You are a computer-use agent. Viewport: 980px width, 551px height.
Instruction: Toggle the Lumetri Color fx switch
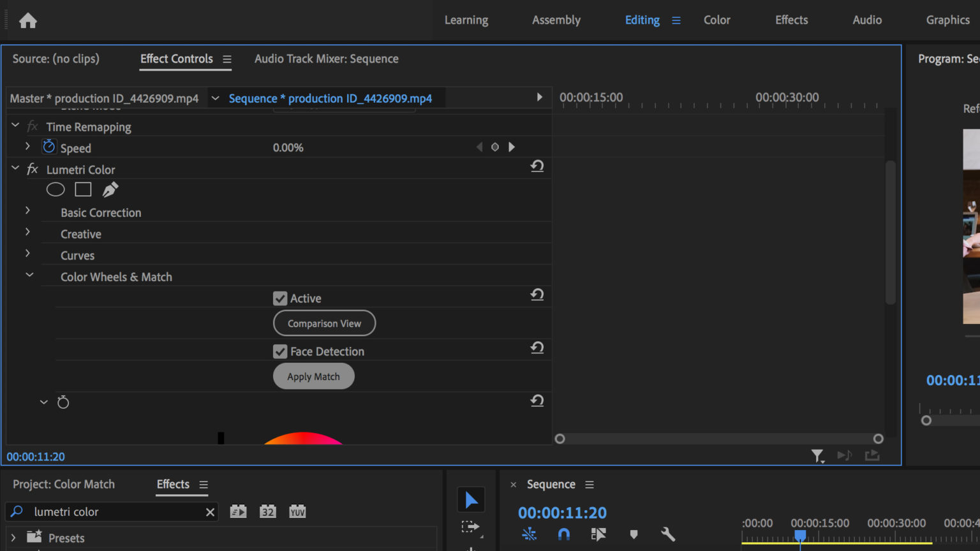click(33, 170)
